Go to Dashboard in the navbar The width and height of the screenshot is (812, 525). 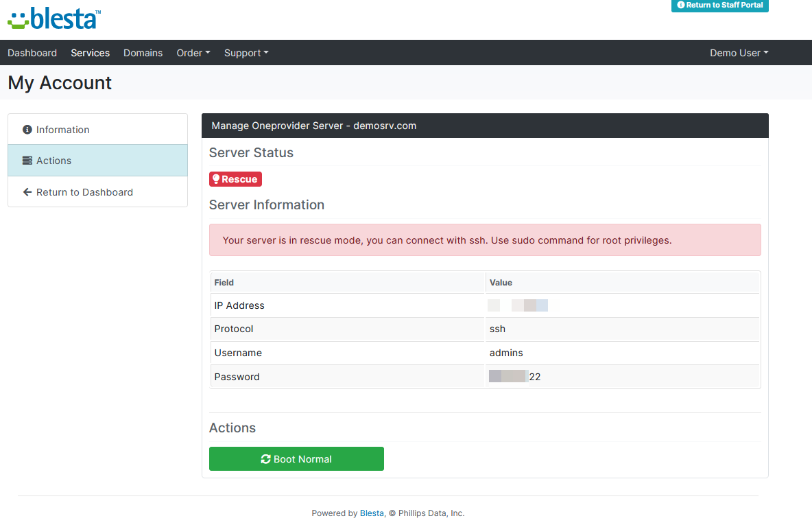[x=32, y=53]
